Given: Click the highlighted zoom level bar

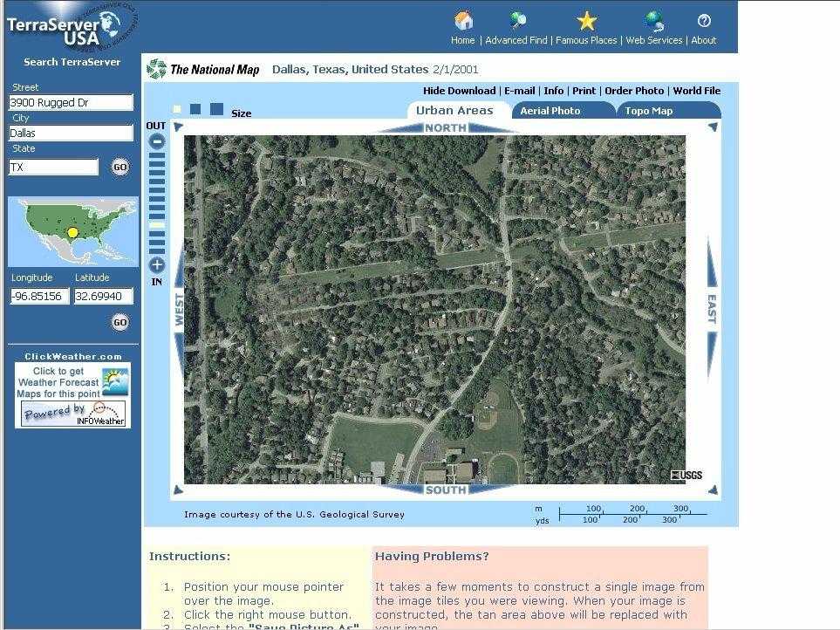Looking at the screenshot, I should pyautogui.click(x=157, y=225).
